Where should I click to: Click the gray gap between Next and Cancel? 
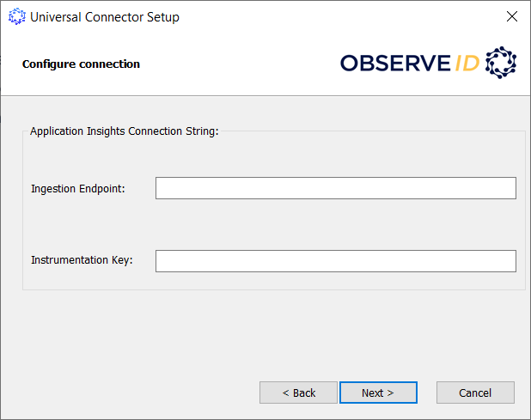(x=427, y=393)
